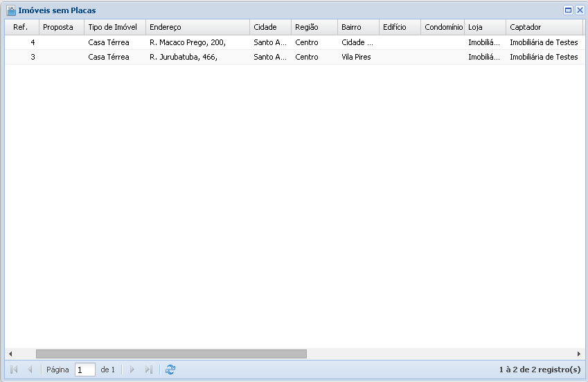Sort by the Ref. column header
Screen dimensions: 588x382
[x=21, y=27]
